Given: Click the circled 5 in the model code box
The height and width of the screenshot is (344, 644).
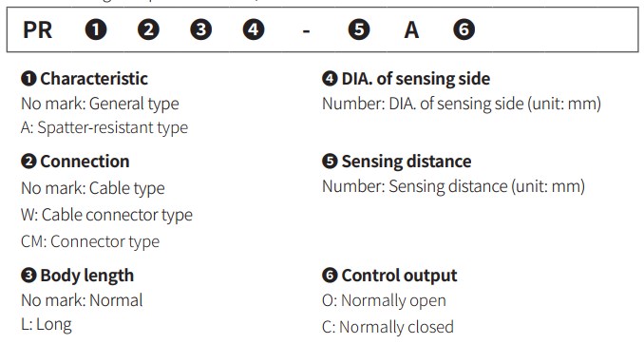Looking at the screenshot, I should (x=359, y=30).
